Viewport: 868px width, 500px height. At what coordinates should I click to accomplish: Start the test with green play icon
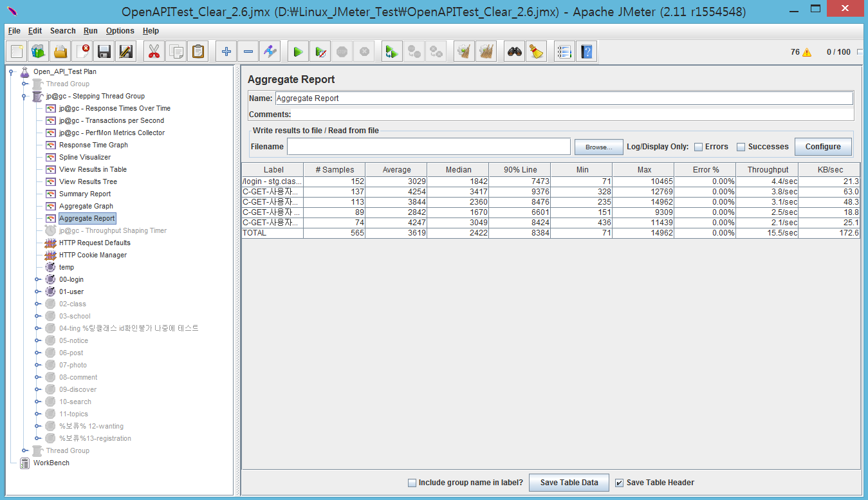click(298, 52)
